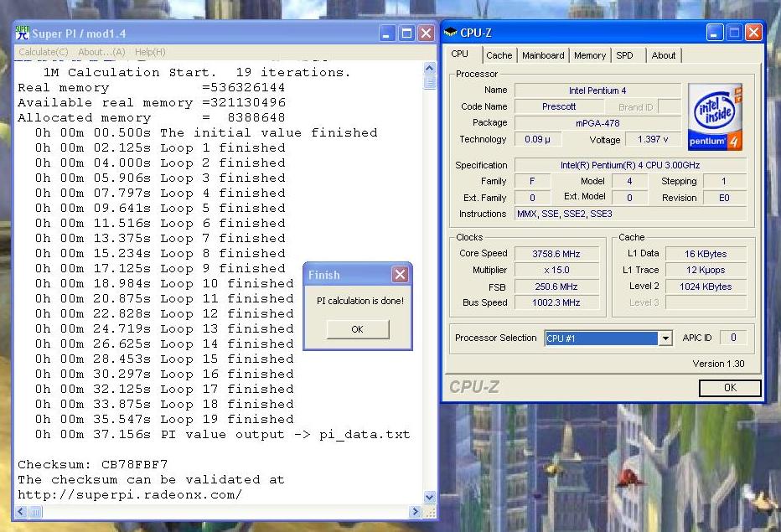Click the Specification field Pentium 4 3.00GHz

click(630, 165)
